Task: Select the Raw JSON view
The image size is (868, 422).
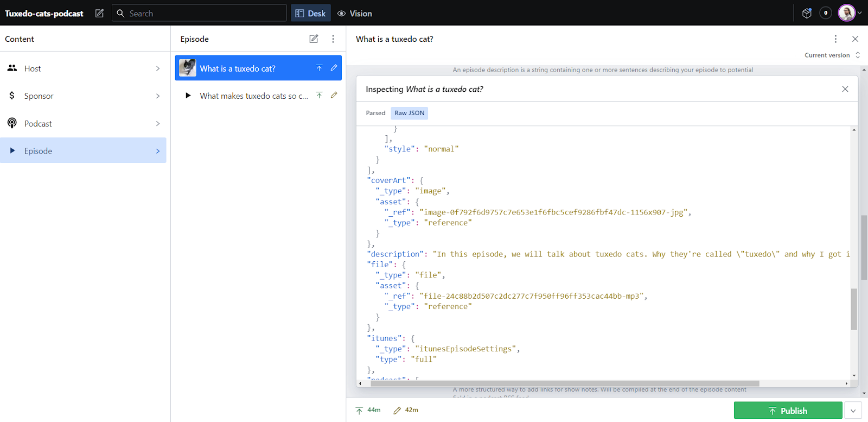Action: [x=410, y=113]
